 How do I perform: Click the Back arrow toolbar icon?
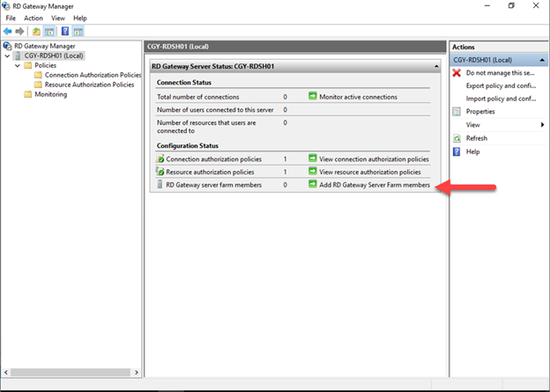click(7, 31)
